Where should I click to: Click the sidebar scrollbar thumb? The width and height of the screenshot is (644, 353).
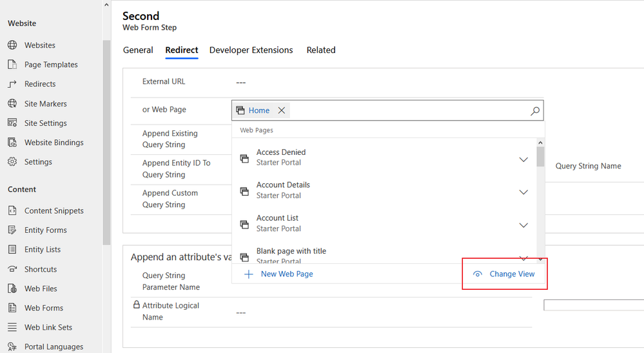(106, 142)
